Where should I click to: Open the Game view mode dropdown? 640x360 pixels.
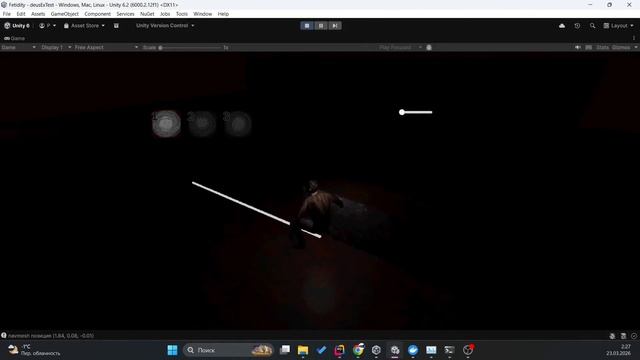(x=18, y=47)
